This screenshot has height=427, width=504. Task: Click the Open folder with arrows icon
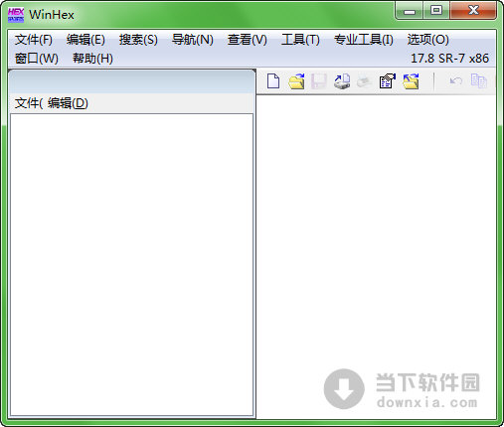coord(411,81)
